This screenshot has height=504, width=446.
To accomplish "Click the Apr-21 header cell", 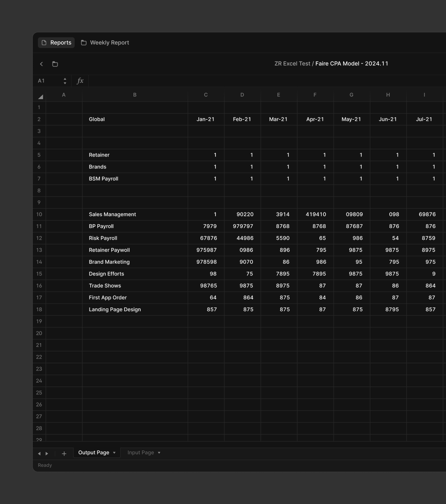I will tap(315, 119).
